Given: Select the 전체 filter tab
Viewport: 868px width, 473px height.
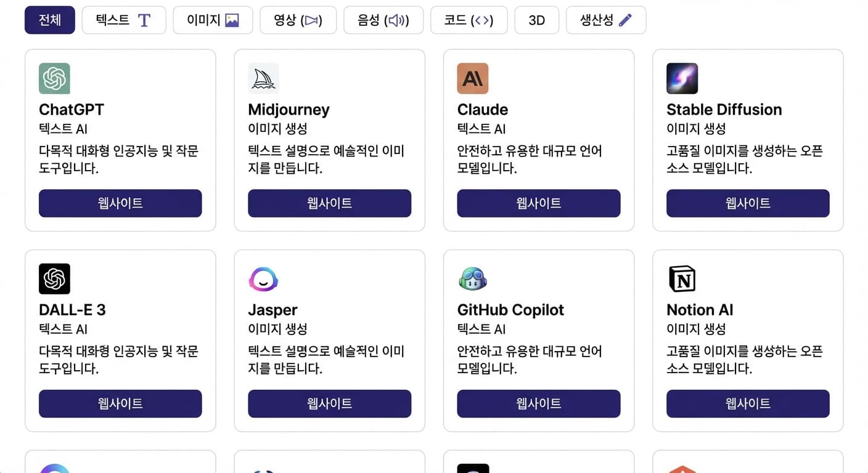Looking at the screenshot, I should point(49,20).
